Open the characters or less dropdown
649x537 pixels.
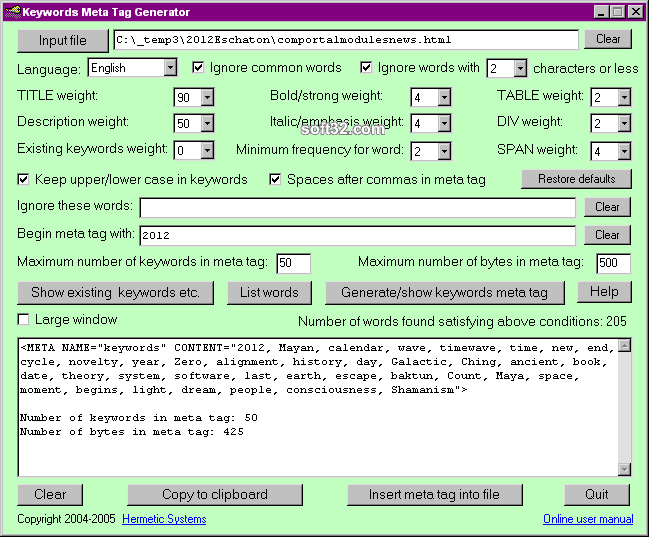tap(520, 68)
